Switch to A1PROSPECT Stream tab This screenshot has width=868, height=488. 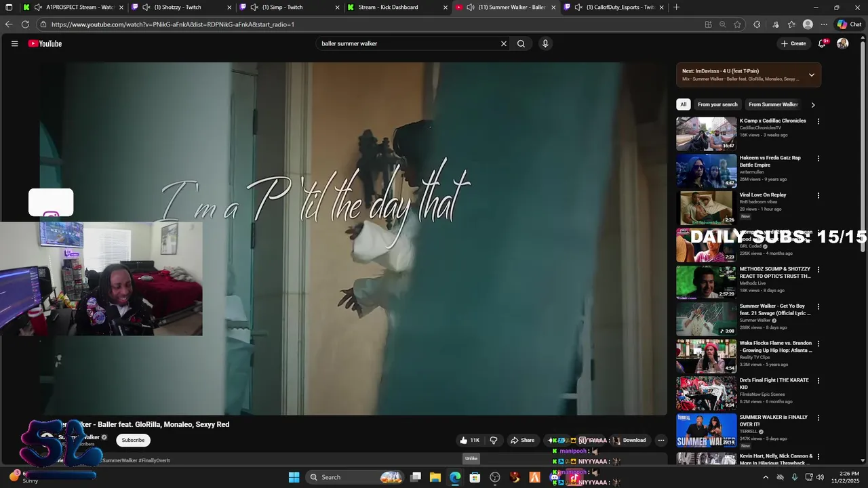click(x=73, y=7)
